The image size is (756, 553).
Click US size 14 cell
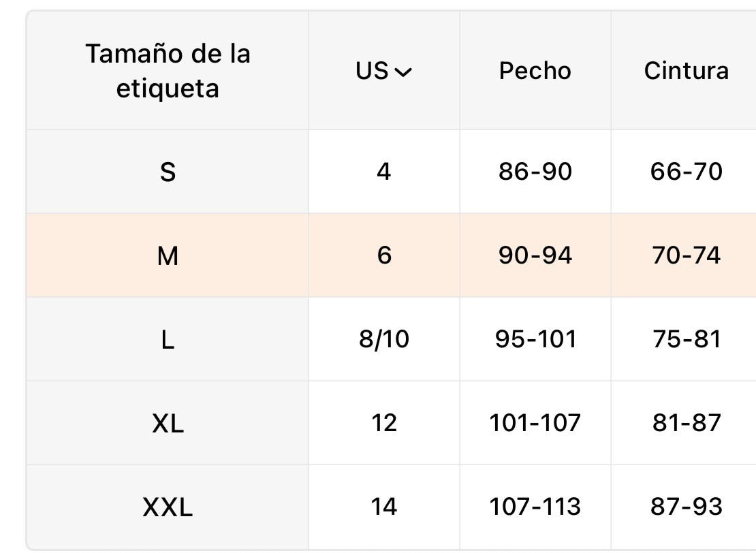click(x=383, y=507)
